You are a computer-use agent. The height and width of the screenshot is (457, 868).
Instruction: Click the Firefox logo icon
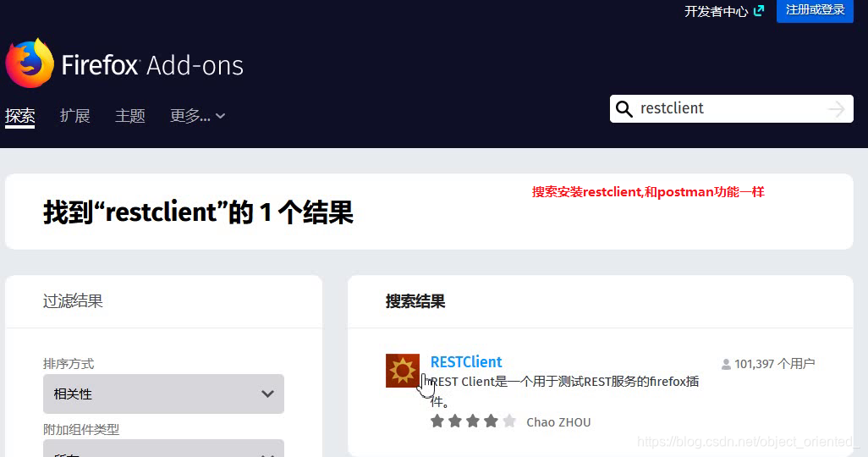point(30,63)
